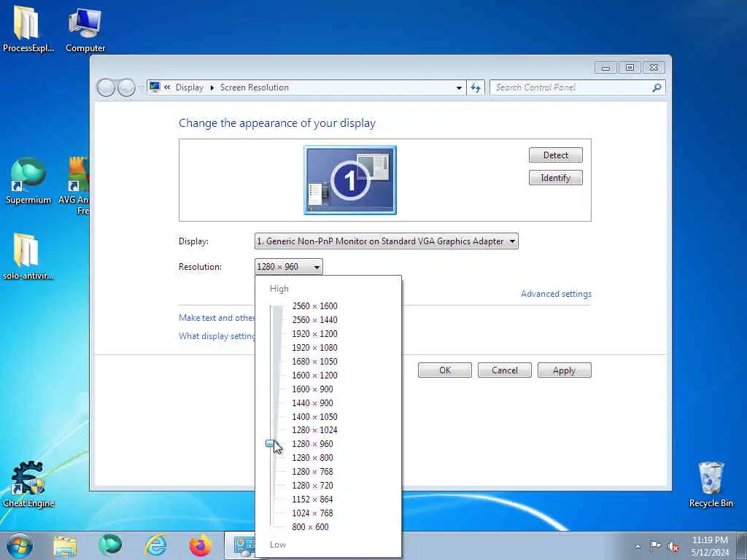Click the Cancel button
The image size is (747, 560).
click(x=505, y=370)
